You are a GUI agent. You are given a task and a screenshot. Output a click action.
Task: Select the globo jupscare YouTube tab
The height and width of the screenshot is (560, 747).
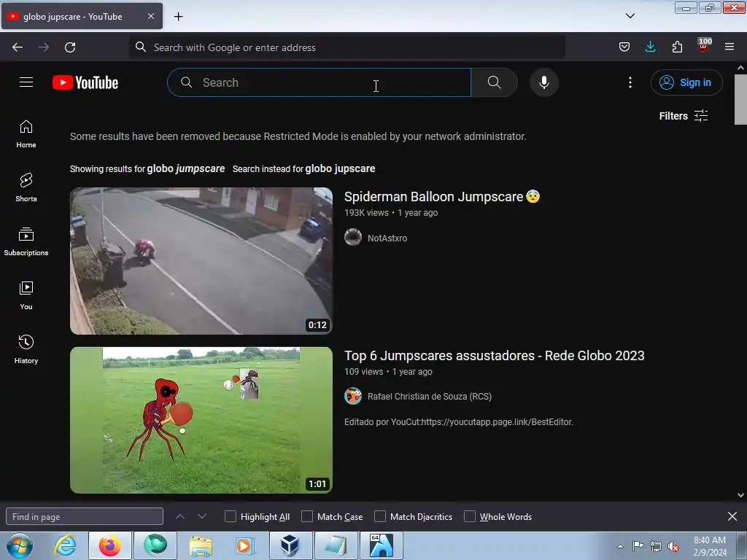pyautogui.click(x=82, y=16)
